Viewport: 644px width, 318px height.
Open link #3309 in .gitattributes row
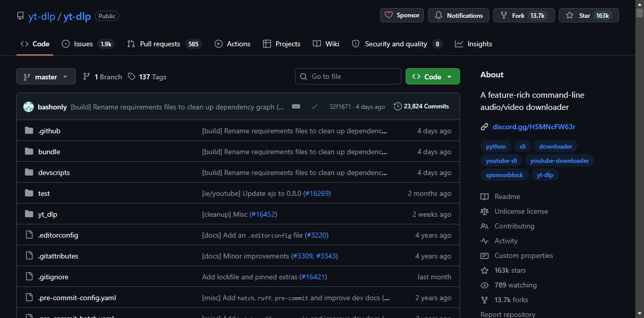pyautogui.click(x=302, y=256)
